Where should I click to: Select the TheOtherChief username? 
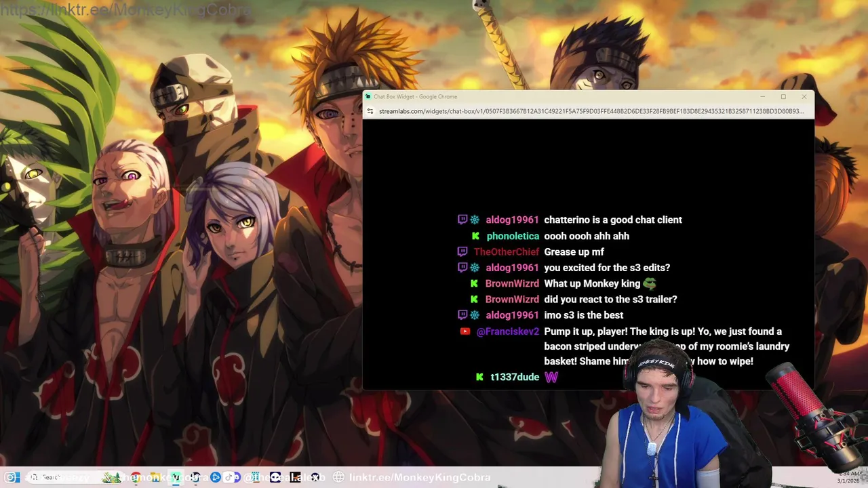click(507, 251)
